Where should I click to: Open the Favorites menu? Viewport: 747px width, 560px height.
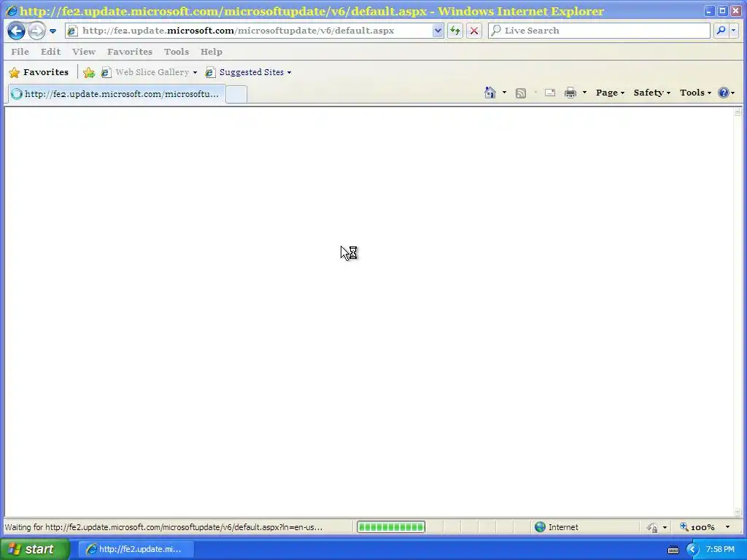[130, 52]
